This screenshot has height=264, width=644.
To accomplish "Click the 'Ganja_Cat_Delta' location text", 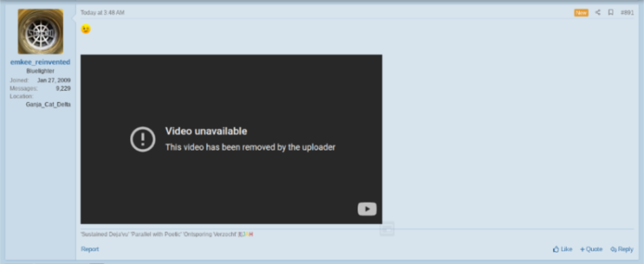I will pos(48,104).
